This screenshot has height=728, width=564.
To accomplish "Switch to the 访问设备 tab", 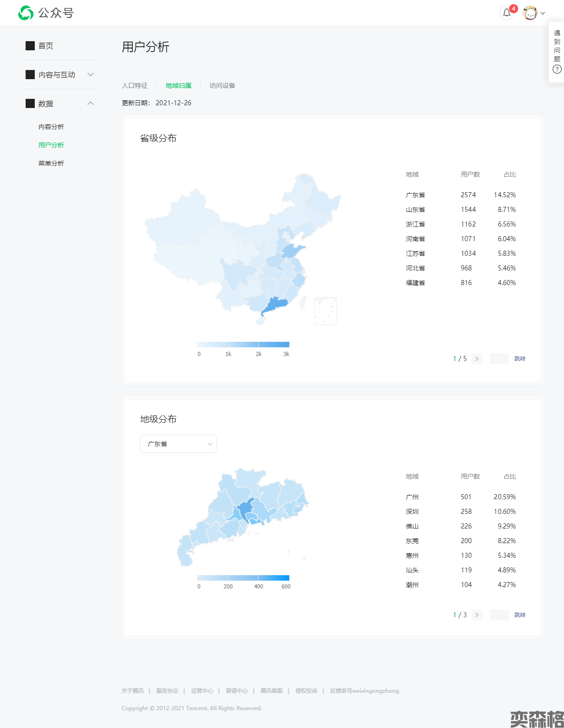I will point(222,86).
